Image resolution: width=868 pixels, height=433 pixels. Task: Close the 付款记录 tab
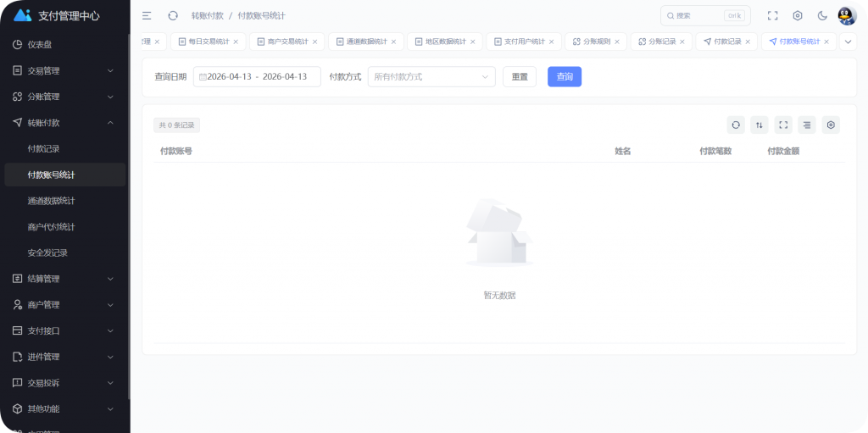tap(748, 42)
